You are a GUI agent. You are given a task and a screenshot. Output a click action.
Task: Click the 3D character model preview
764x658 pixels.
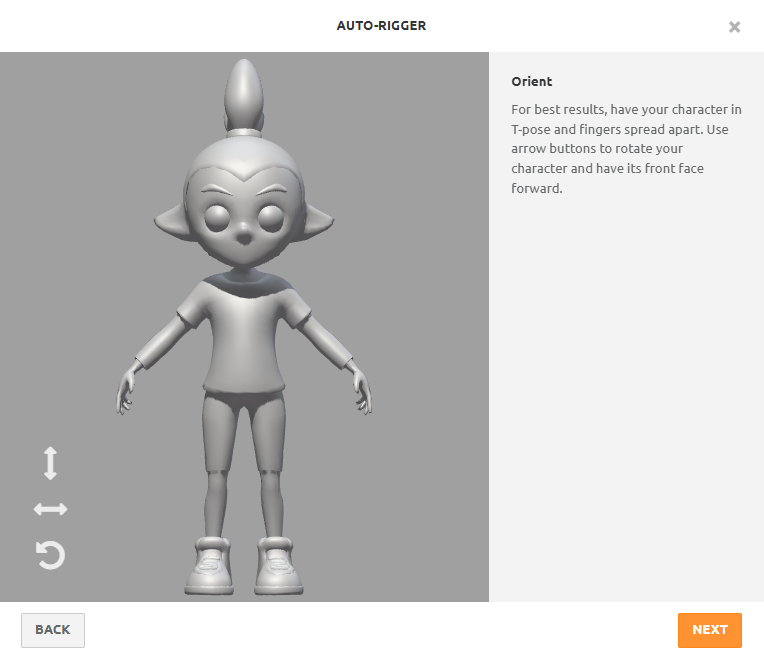coord(244,327)
